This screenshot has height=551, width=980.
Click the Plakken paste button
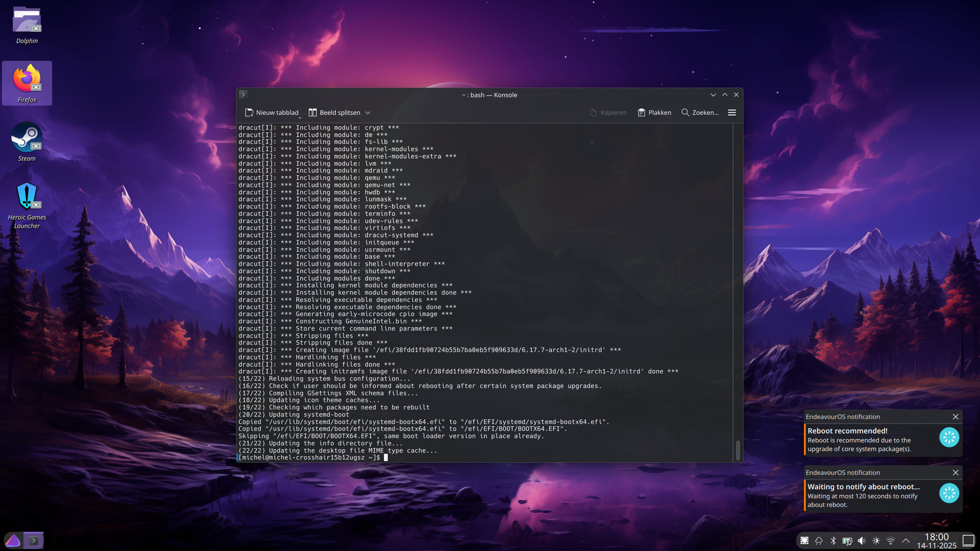(x=654, y=113)
